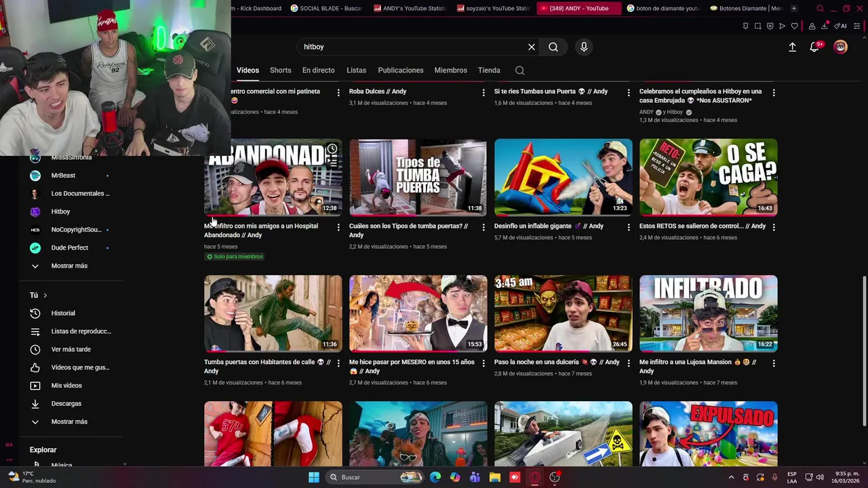Image resolution: width=868 pixels, height=488 pixels.
Task: Open options for Si te ries Tumbas video
Action: tap(629, 92)
